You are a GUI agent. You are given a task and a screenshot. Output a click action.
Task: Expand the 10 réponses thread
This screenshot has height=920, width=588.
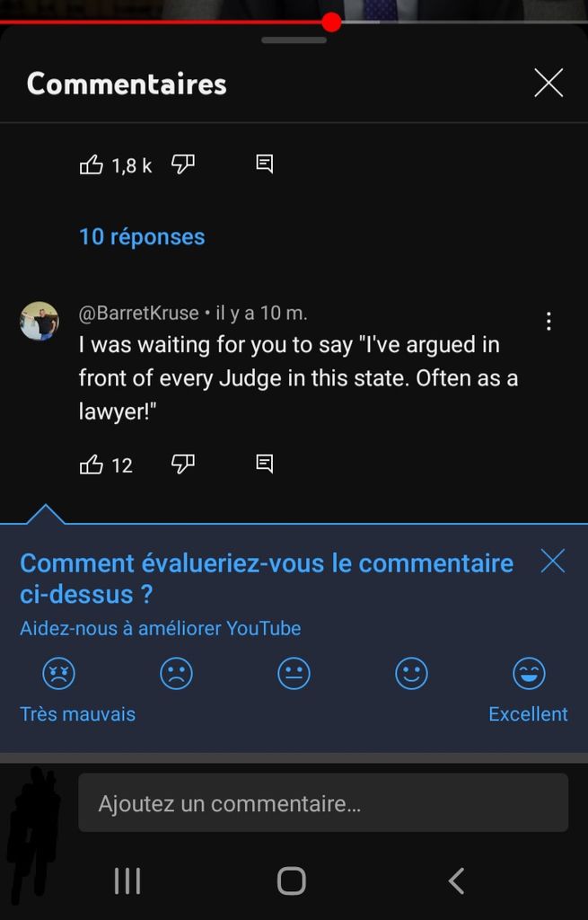(142, 237)
